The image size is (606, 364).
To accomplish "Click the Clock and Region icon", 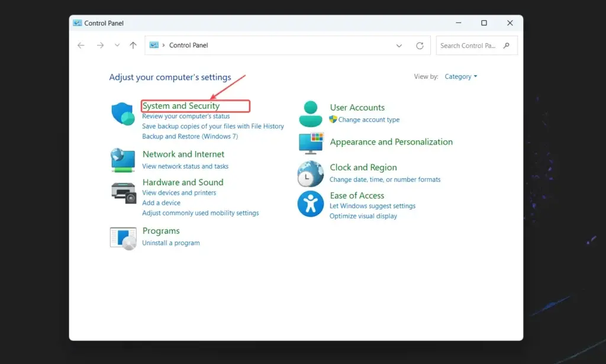I will tap(310, 173).
